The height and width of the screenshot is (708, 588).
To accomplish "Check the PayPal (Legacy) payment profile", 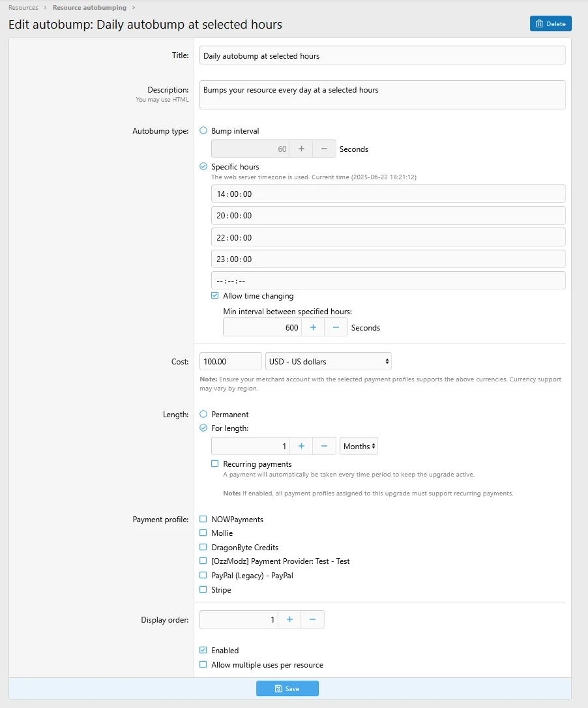I will point(203,575).
